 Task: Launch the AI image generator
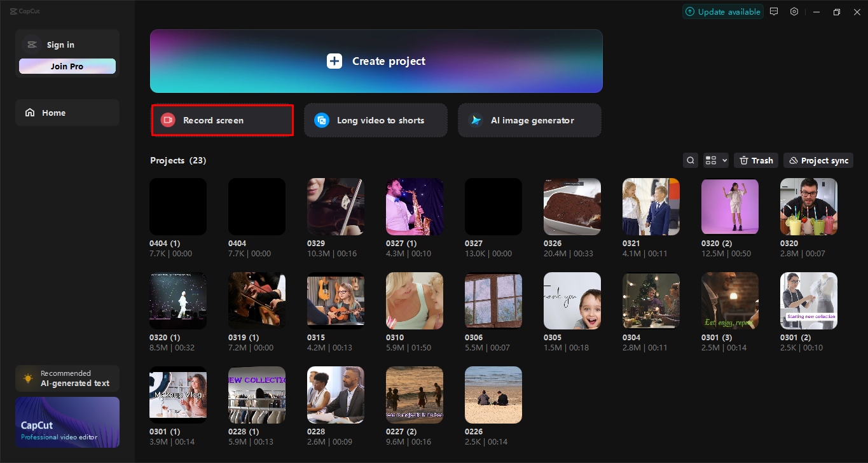click(529, 120)
